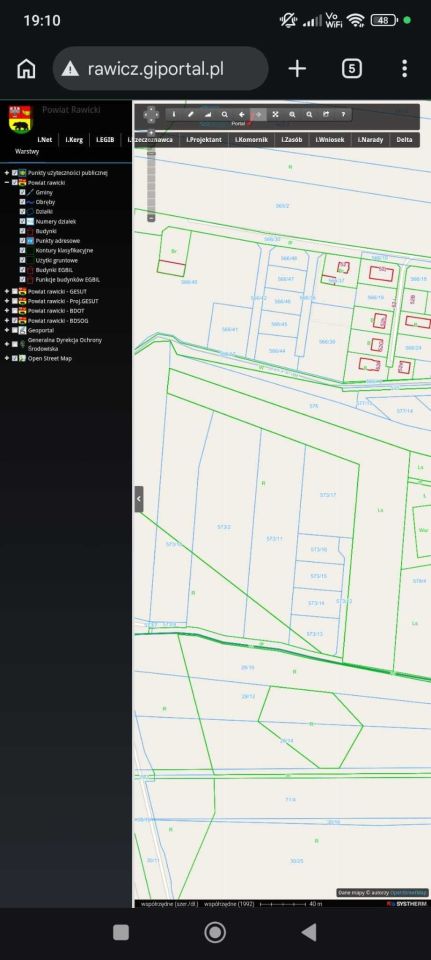Open the browser three-dot menu
The height and width of the screenshot is (960, 431).
(404, 69)
